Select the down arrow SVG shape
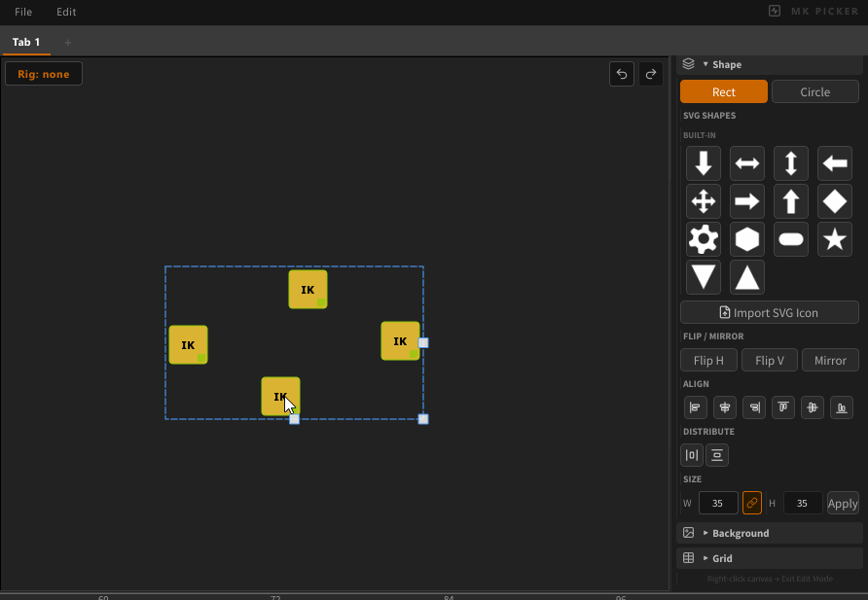868x600 pixels. pyautogui.click(x=703, y=163)
